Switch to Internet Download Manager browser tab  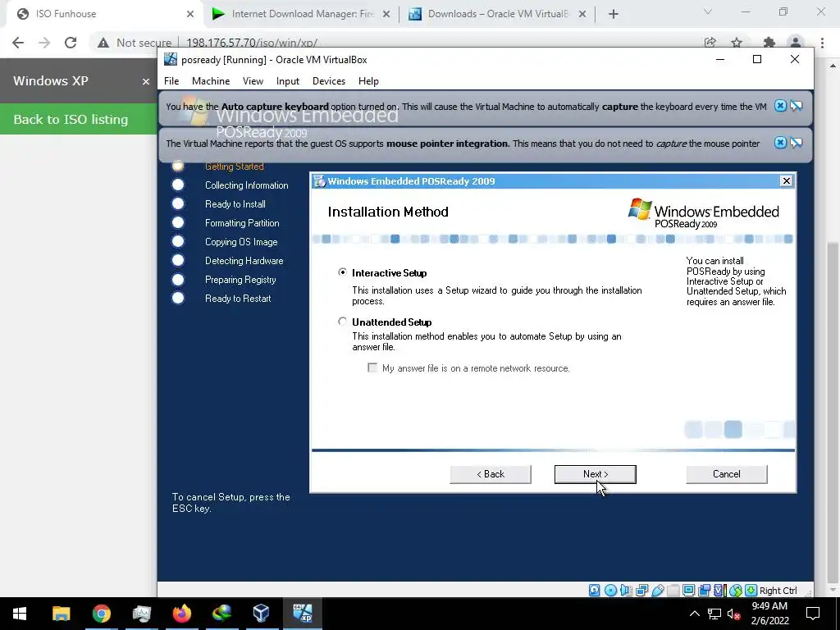[x=302, y=14]
